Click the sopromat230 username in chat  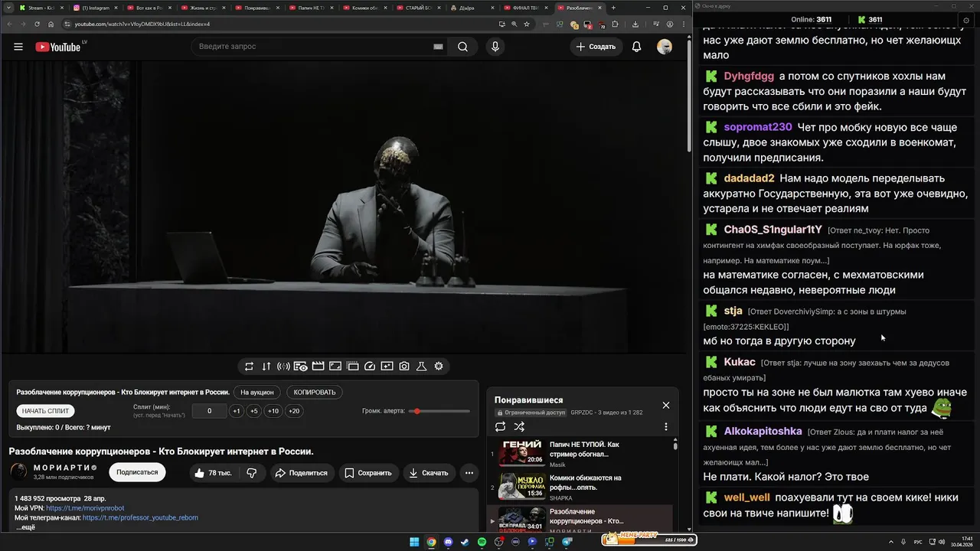(758, 127)
